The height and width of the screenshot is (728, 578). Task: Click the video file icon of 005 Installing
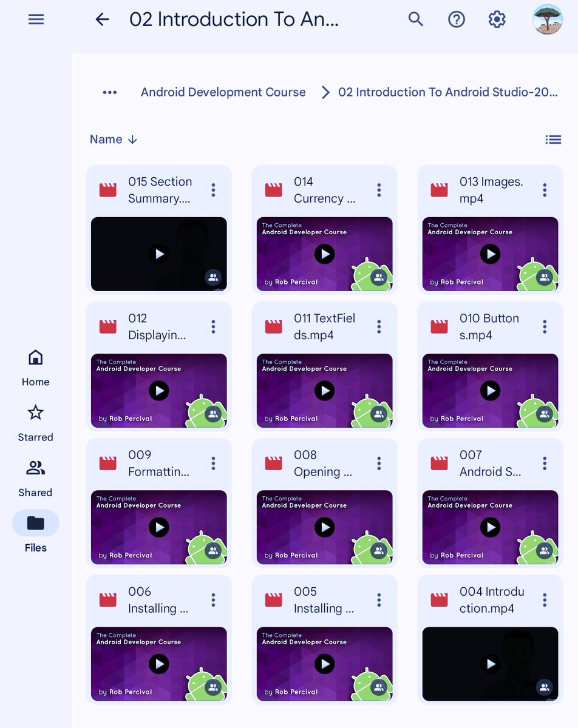[x=274, y=600]
